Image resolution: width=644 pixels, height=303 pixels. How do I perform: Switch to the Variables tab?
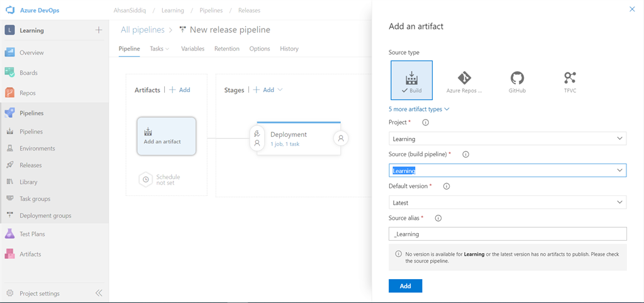pyautogui.click(x=192, y=49)
